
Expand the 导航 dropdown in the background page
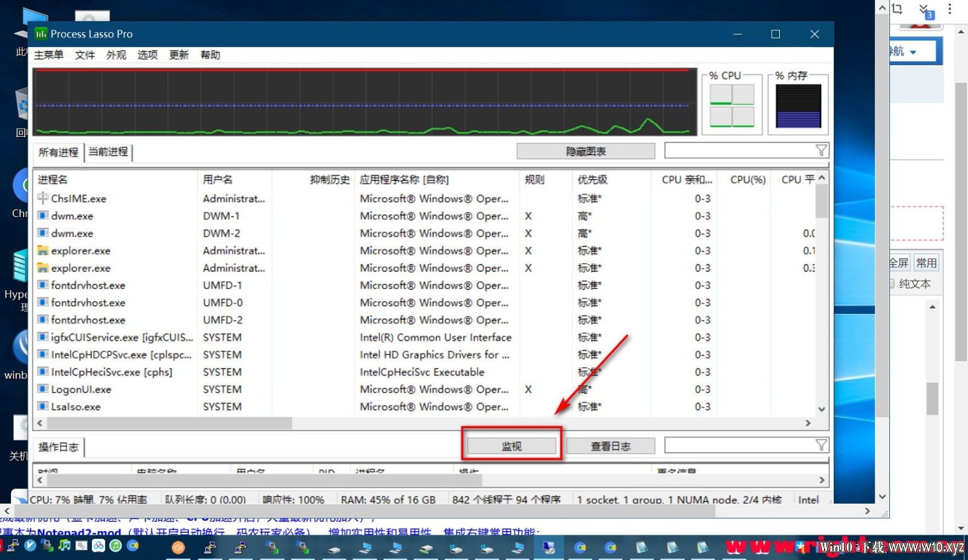coord(913,52)
